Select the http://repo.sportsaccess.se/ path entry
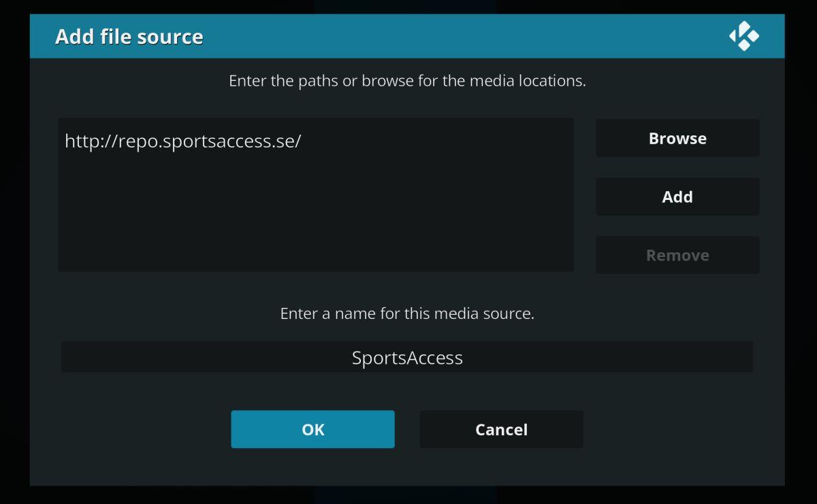The height and width of the screenshot is (504, 817). tap(182, 141)
